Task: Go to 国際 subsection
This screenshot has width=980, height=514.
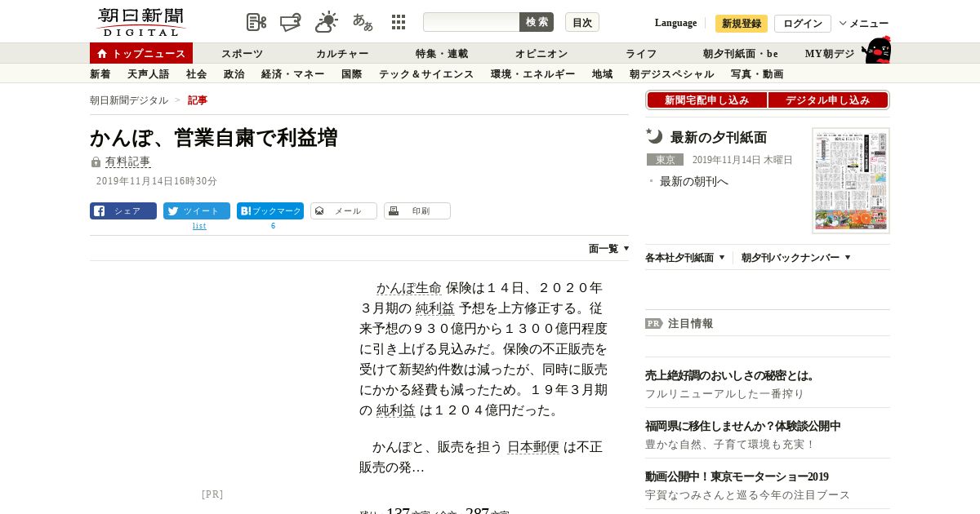Action: [x=352, y=74]
